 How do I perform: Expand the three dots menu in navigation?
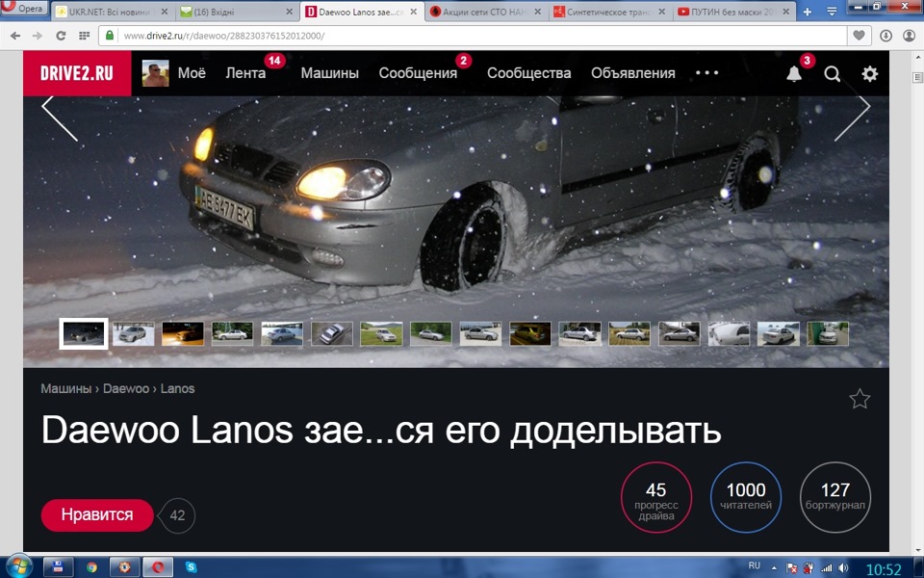[x=706, y=72]
